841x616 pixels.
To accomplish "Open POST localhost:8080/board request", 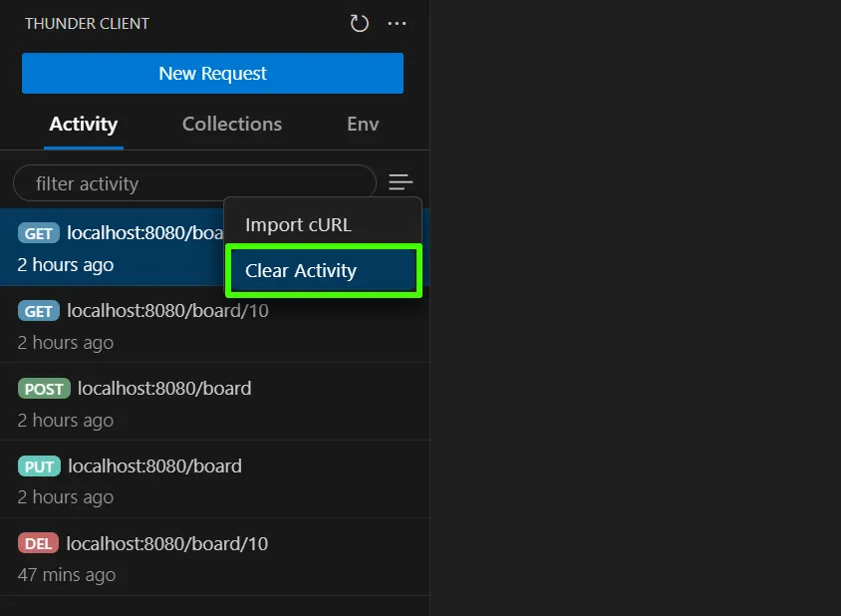I will 214,402.
